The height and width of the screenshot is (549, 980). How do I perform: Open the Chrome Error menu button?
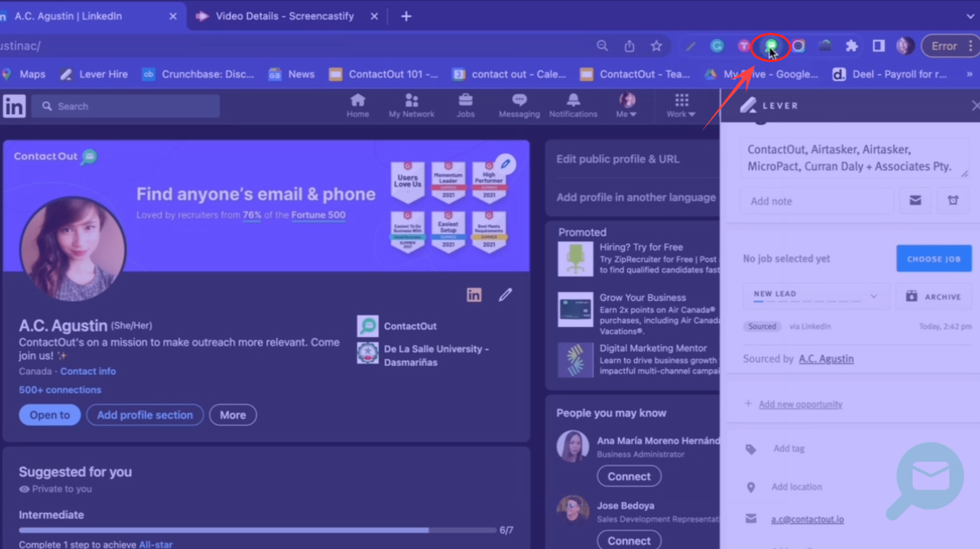[949, 46]
